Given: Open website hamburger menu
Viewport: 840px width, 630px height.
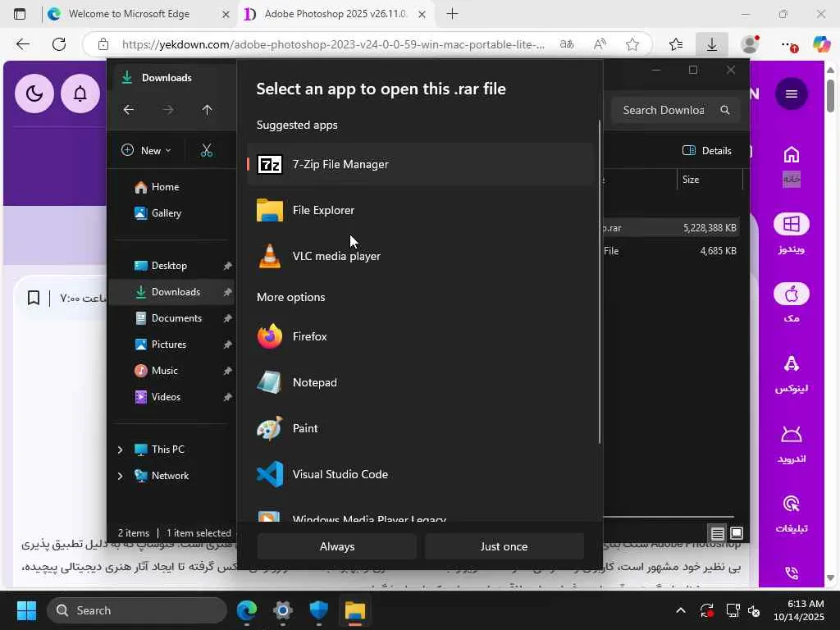Looking at the screenshot, I should [x=792, y=94].
